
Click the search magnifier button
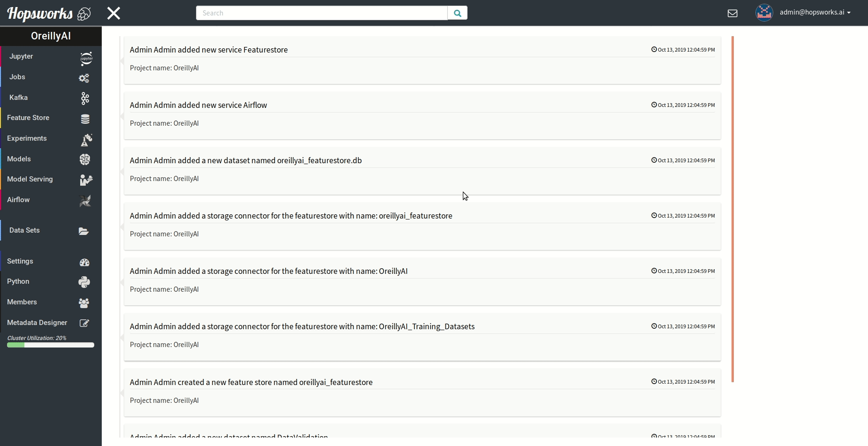(457, 13)
